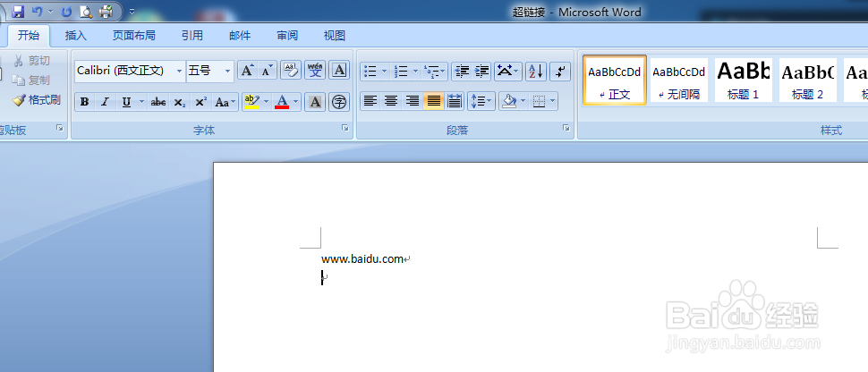Decrease the paragraph indent

click(461, 71)
